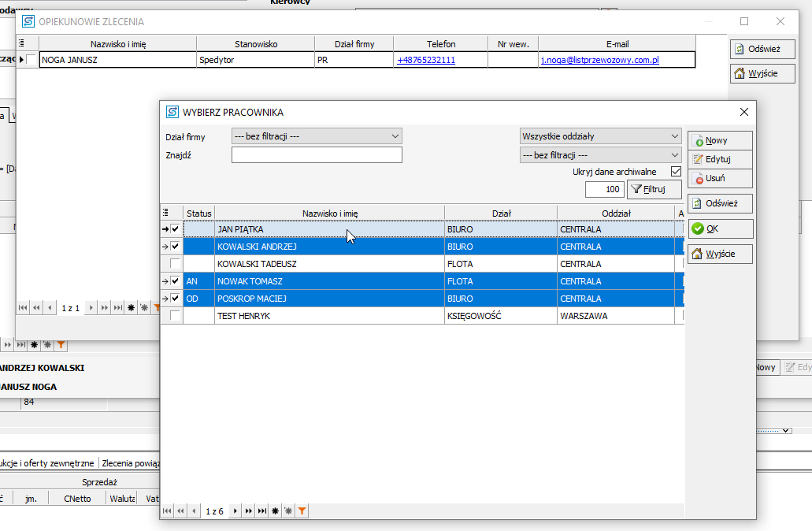Close the Wybierz pracownika dialog
Screen dimensions: 812x531
point(744,112)
